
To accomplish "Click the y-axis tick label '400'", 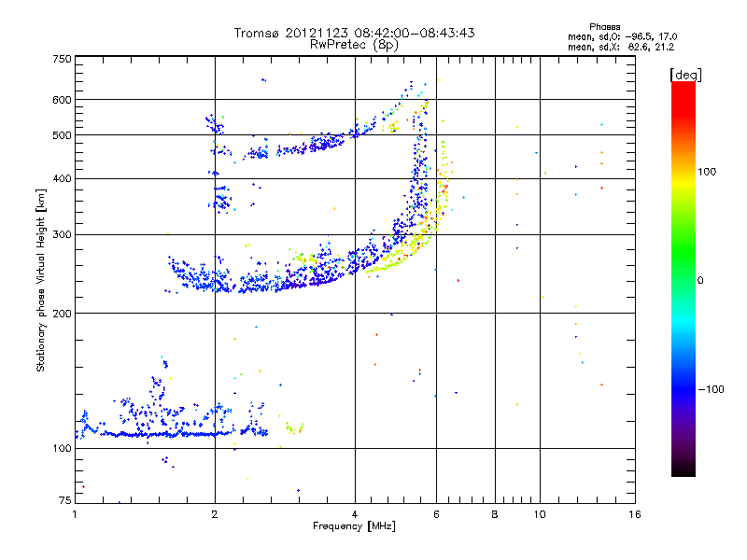I will [x=62, y=179].
